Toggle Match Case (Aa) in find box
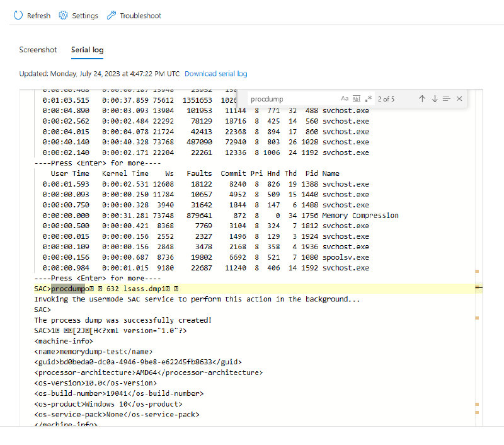 (345, 99)
